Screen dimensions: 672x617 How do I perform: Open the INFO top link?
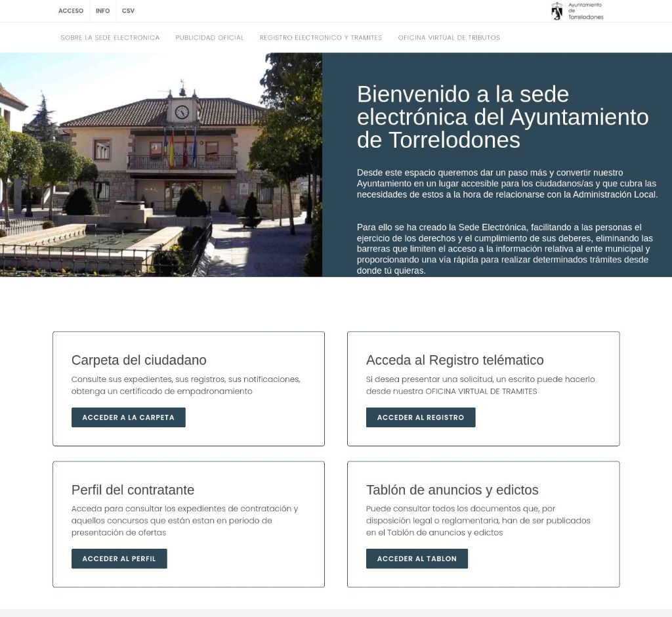pyautogui.click(x=102, y=11)
